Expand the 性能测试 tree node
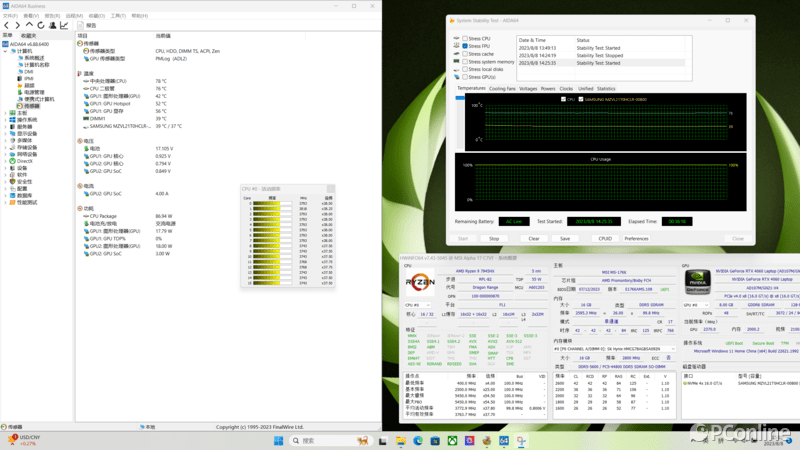Screen dimensions: 800x450 tap(6, 203)
